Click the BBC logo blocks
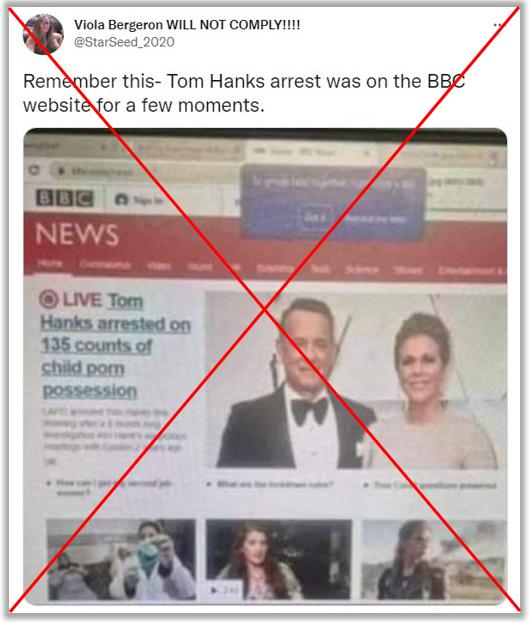 tap(65, 198)
